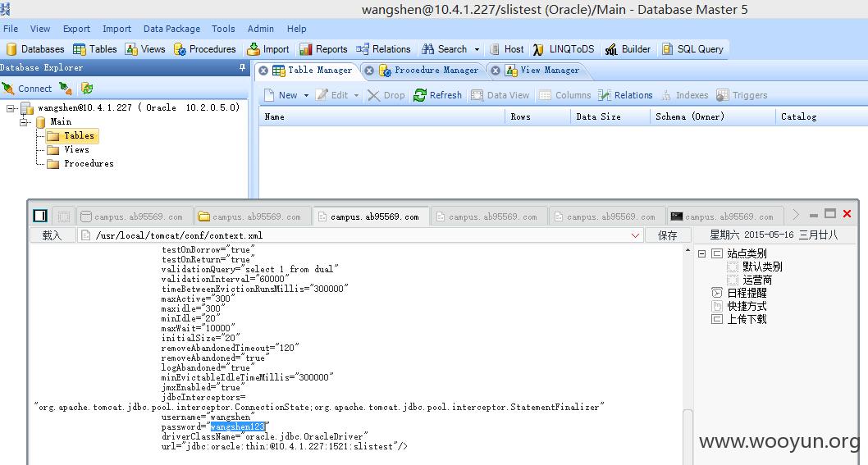Click Drop in Table Manager toolbar
The width and height of the screenshot is (868, 465).
386,95
